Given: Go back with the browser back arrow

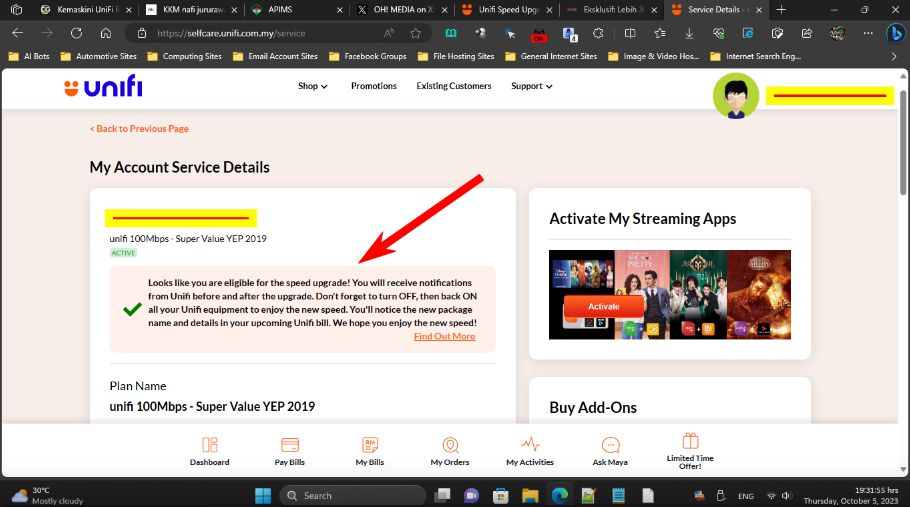Looking at the screenshot, I should [17, 33].
